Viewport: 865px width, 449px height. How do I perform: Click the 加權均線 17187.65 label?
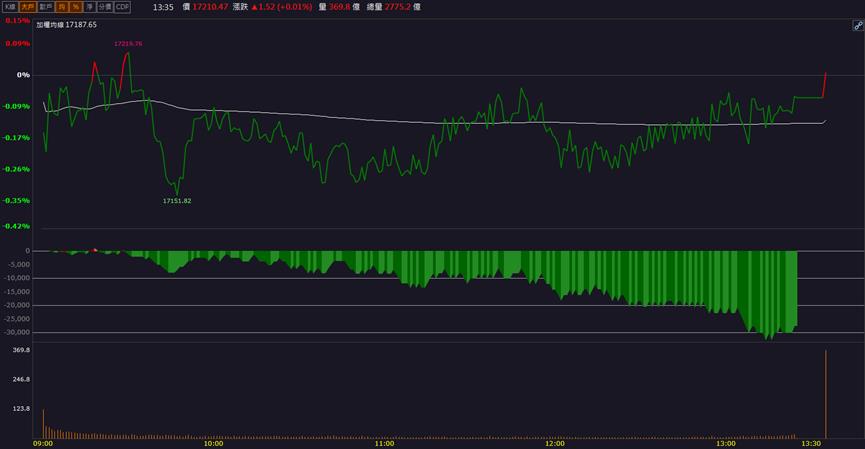(x=66, y=25)
